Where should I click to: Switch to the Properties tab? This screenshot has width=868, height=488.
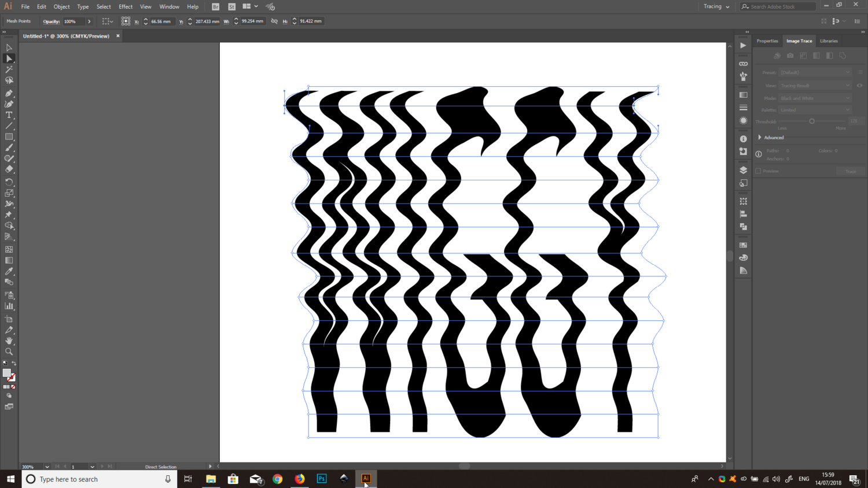pos(767,41)
